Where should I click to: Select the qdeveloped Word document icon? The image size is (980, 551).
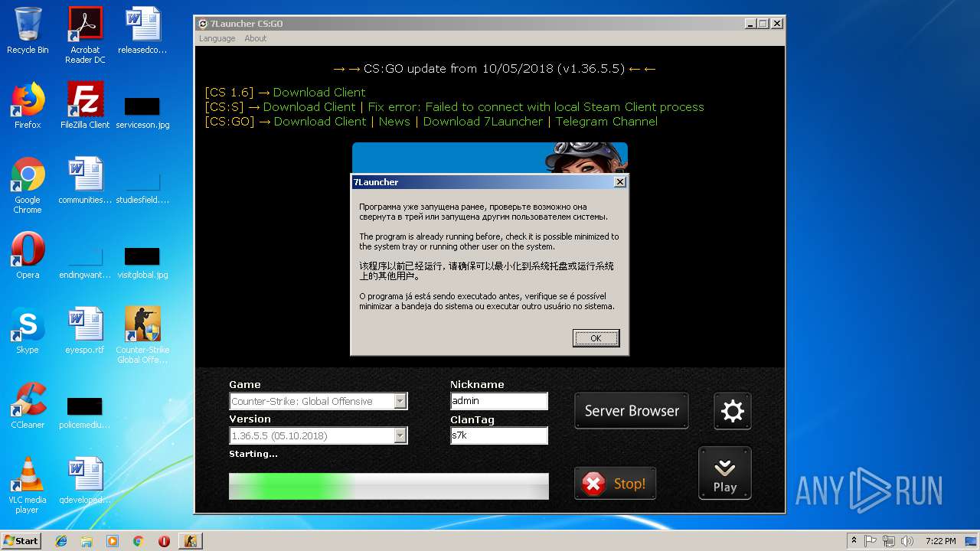pyautogui.click(x=85, y=481)
